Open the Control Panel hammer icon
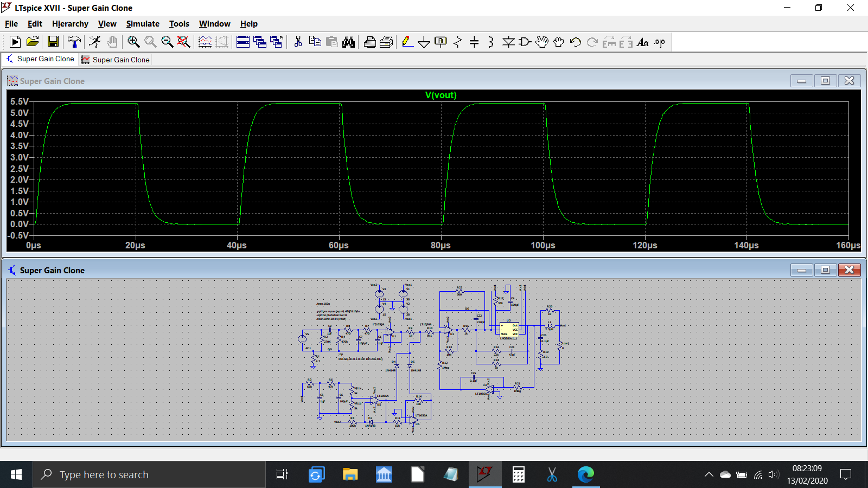The height and width of the screenshot is (488, 868). (74, 42)
